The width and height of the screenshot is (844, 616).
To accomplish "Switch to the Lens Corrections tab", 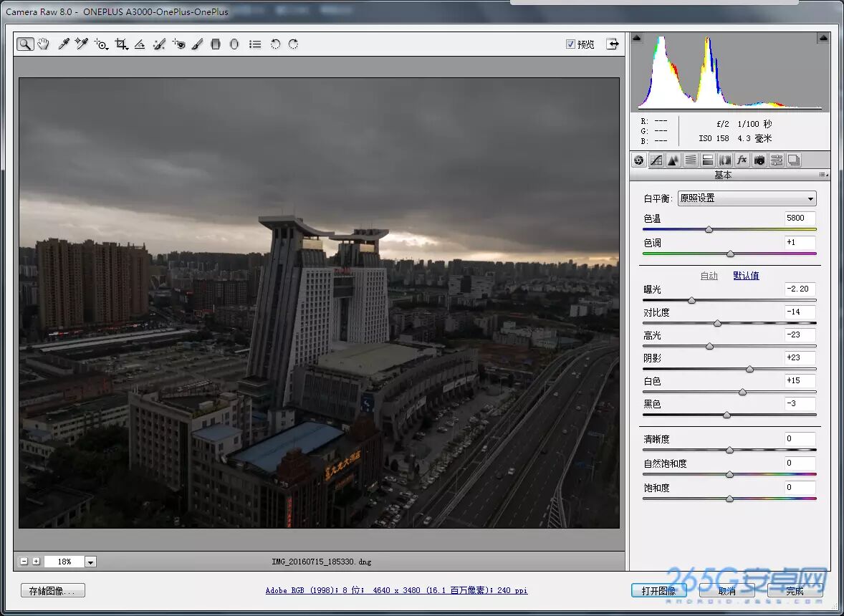I will [x=725, y=160].
